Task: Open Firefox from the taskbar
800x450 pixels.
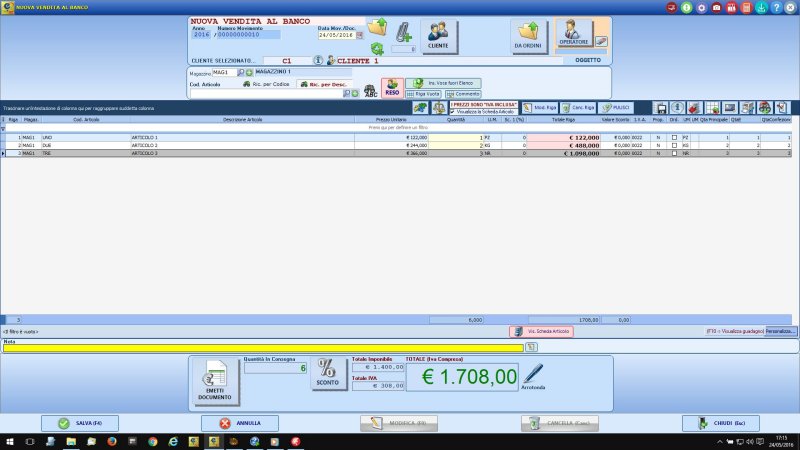Action: point(112,442)
